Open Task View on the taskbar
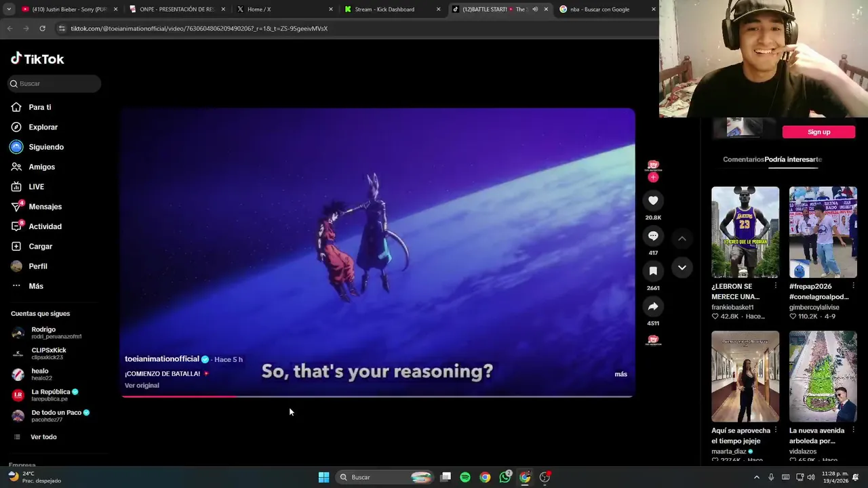868x488 pixels. (x=446, y=477)
